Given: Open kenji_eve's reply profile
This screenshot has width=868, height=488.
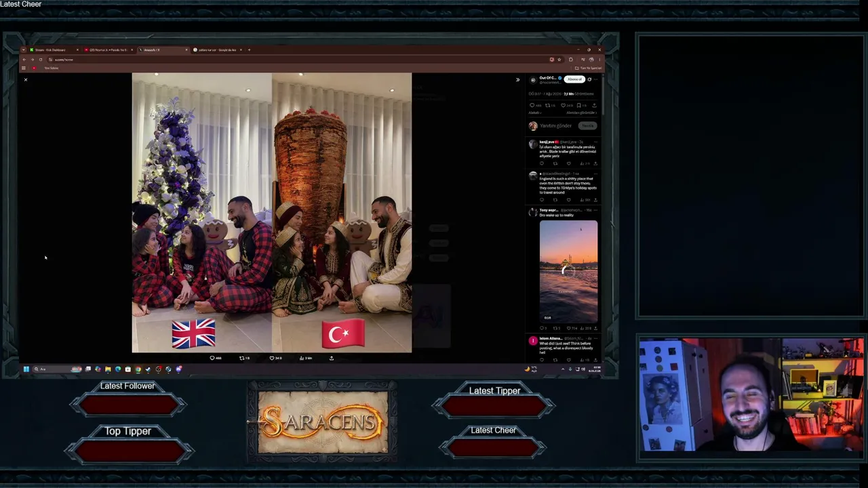Looking at the screenshot, I should coord(533,144).
